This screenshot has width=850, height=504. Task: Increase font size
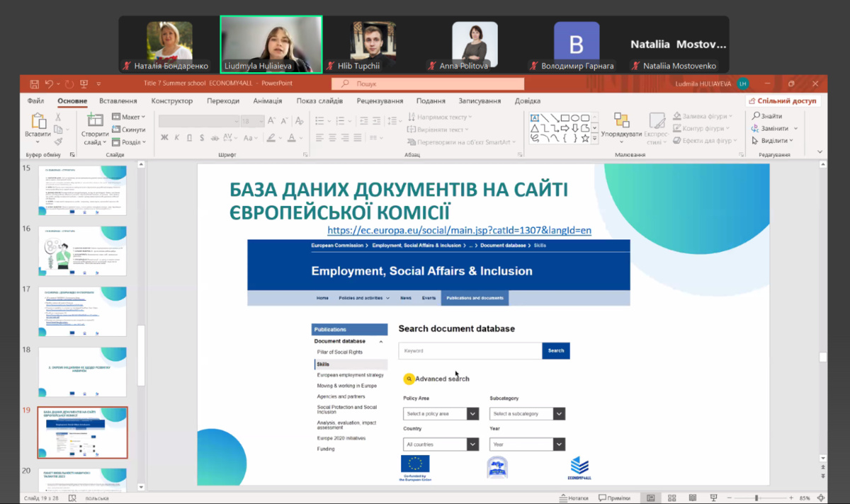[271, 121]
